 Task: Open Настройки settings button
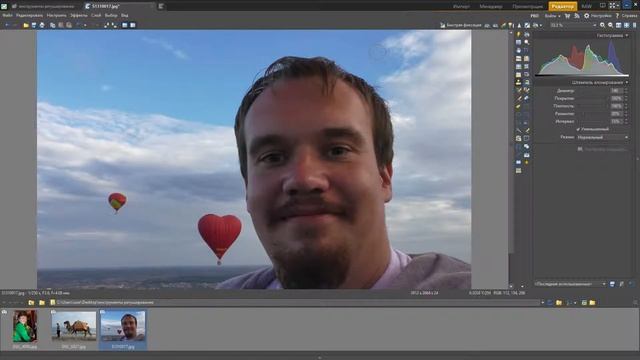(x=598, y=16)
